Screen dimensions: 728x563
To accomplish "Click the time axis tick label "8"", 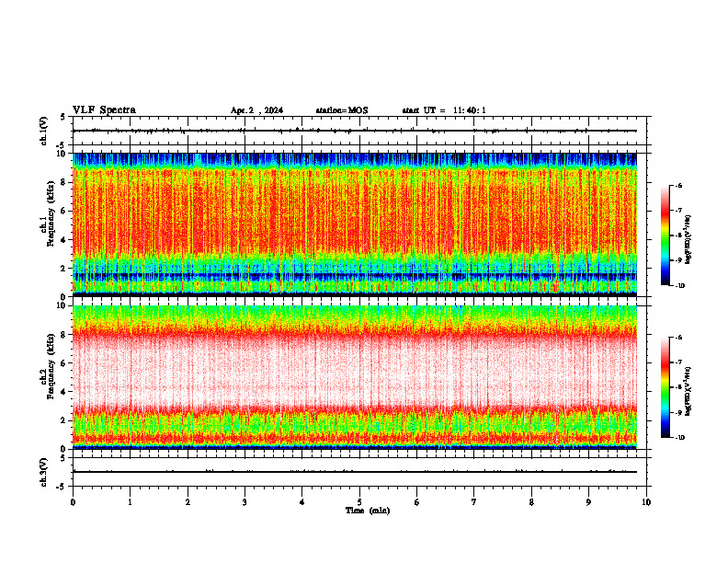I will [x=531, y=502].
